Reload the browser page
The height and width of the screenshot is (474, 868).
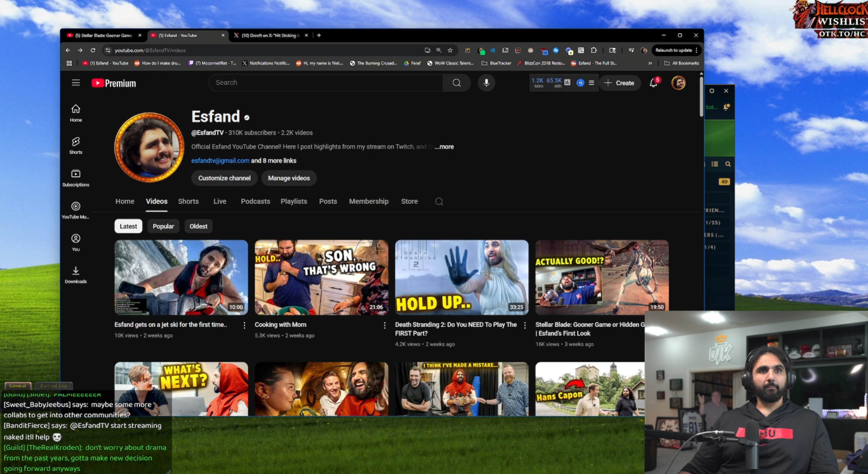[x=93, y=50]
